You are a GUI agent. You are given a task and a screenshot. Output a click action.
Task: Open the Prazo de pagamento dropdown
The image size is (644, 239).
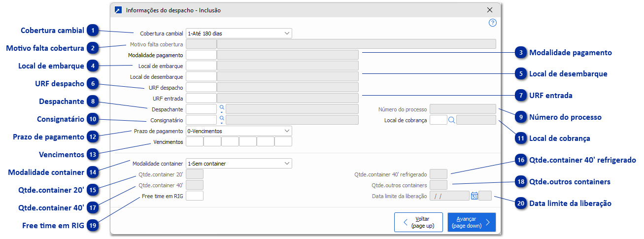[x=287, y=131]
